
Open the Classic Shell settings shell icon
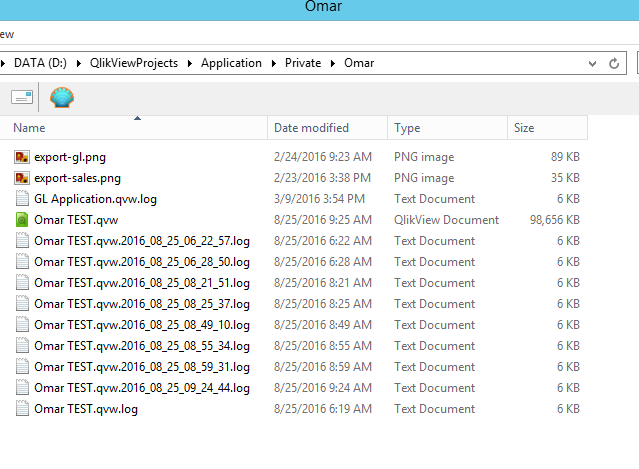coord(62,97)
